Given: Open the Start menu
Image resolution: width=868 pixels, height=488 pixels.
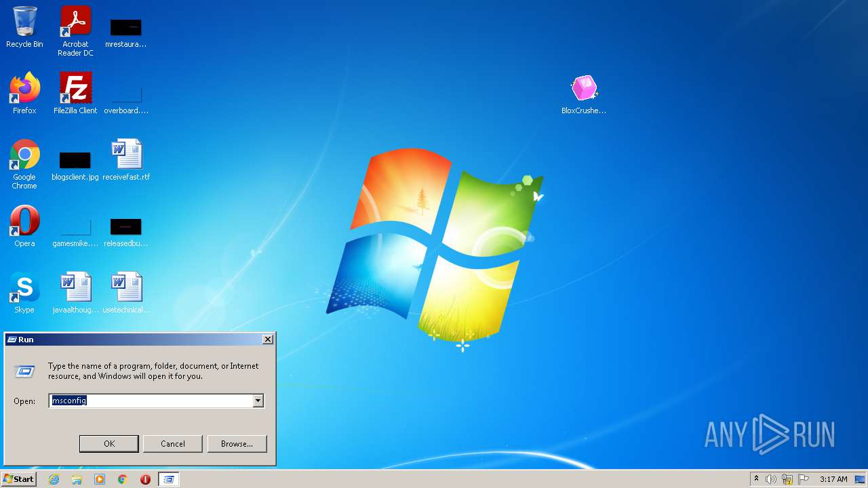Looking at the screenshot, I should (x=18, y=479).
